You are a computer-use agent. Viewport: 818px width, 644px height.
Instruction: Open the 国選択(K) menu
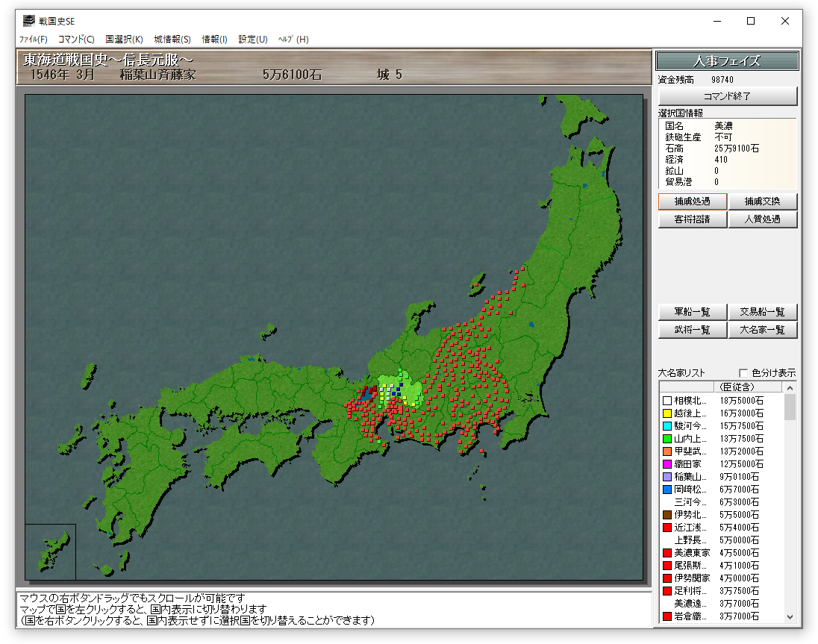click(x=124, y=40)
